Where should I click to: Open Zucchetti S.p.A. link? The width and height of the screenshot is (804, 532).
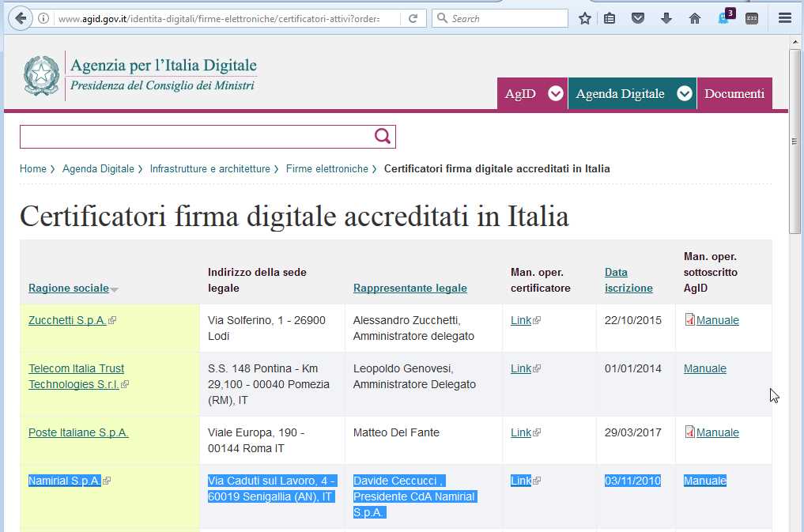[67, 320]
